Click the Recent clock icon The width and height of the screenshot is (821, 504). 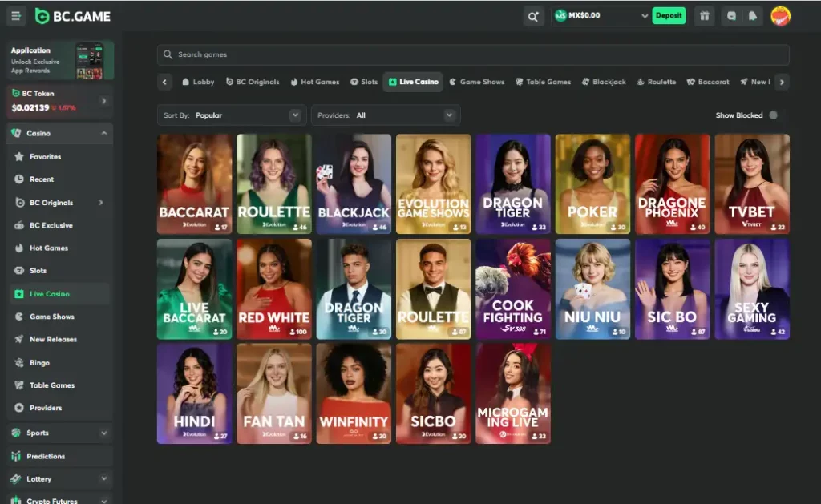pos(19,179)
